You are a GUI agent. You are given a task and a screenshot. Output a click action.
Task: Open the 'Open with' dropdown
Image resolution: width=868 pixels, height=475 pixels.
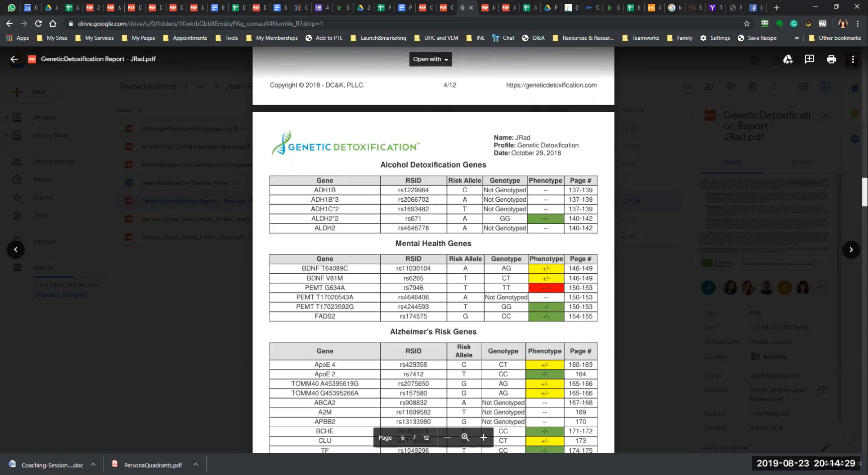coord(430,59)
